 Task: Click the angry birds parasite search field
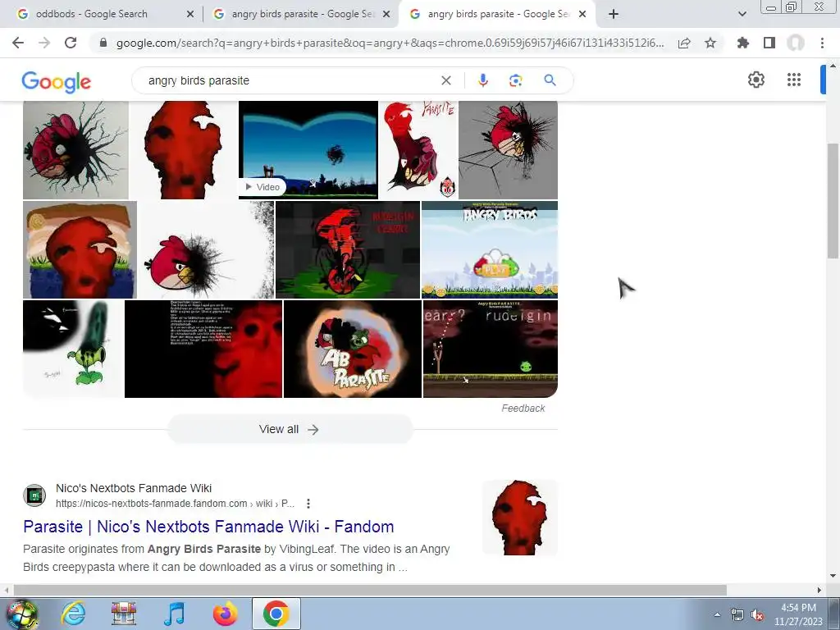coord(290,80)
